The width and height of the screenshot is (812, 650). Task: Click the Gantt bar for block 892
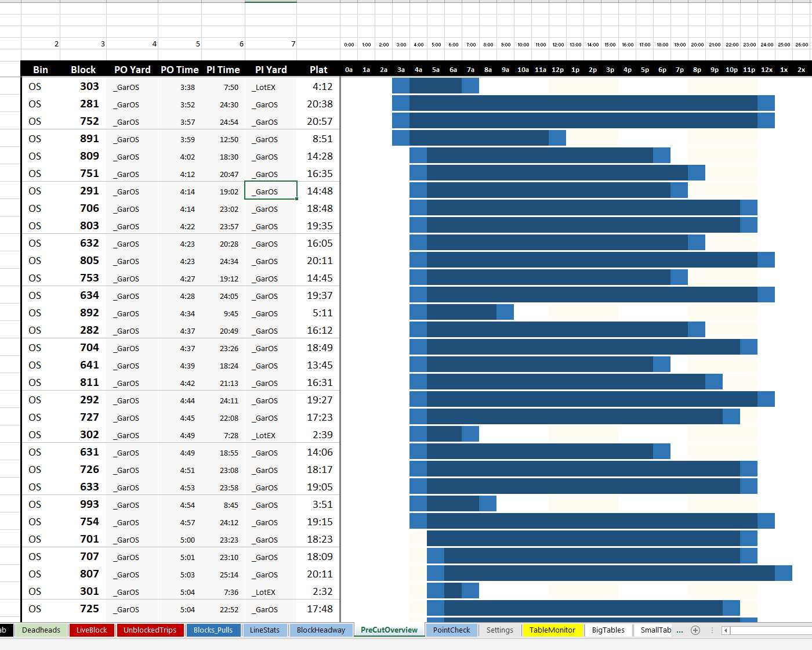[462, 312]
